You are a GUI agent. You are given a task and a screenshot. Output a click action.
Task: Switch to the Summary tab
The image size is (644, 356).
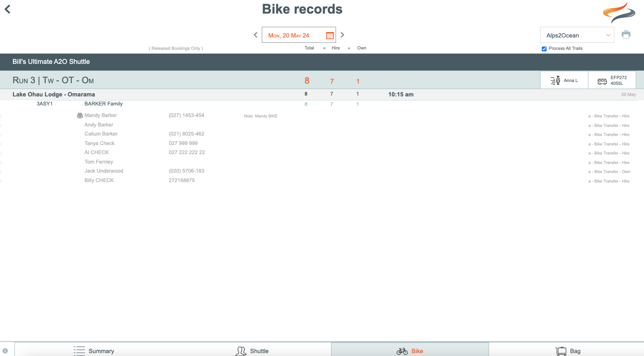(94, 351)
